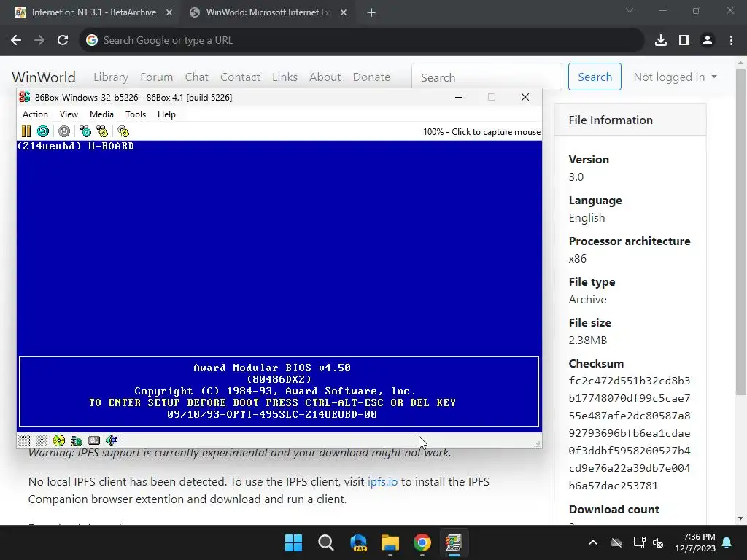Viewport: 747px width, 560px height.
Task: Switch to Internet on NT 3.1 BetaArchive tab
Action: tap(93, 12)
